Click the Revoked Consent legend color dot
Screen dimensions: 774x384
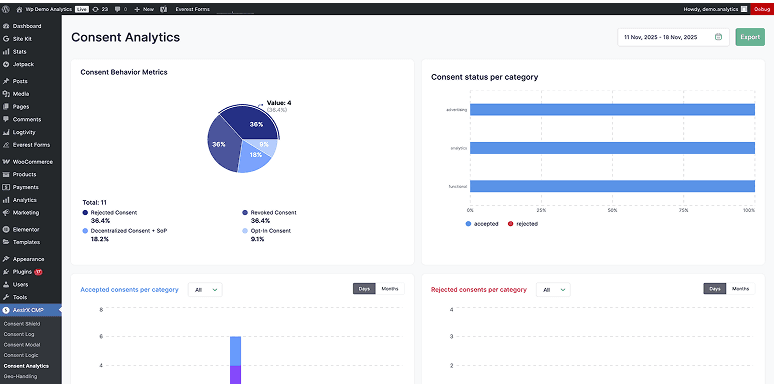click(x=245, y=213)
